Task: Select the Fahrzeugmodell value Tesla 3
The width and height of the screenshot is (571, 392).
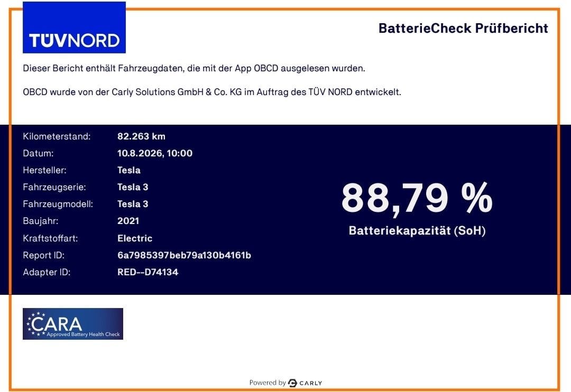Action: point(133,204)
